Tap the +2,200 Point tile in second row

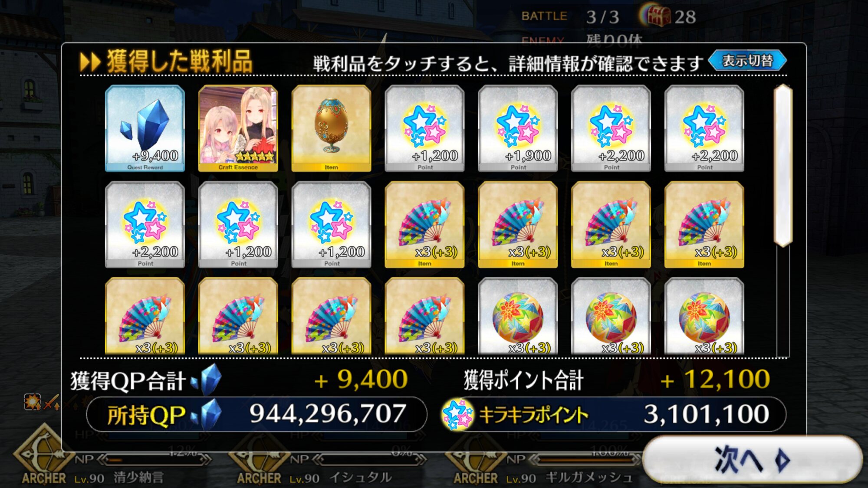coord(145,225)
